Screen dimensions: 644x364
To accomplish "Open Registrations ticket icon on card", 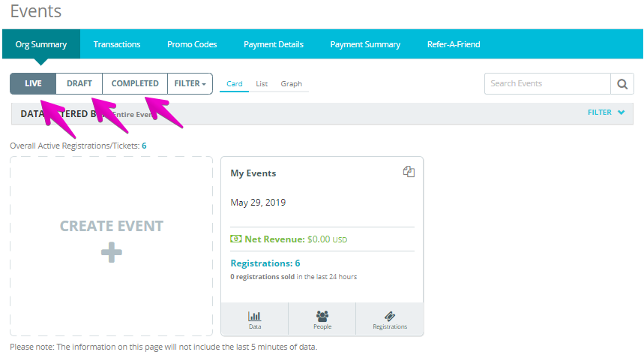I will 390,316.
